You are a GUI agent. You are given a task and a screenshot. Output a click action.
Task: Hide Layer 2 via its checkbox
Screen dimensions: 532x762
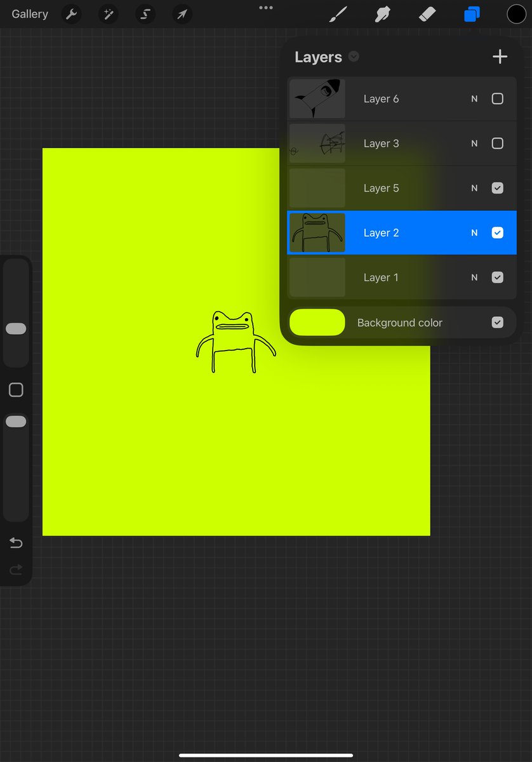[498, 232]
